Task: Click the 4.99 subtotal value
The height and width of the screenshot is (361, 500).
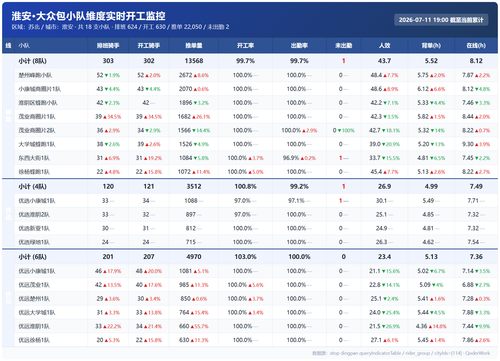Action: 431,187
